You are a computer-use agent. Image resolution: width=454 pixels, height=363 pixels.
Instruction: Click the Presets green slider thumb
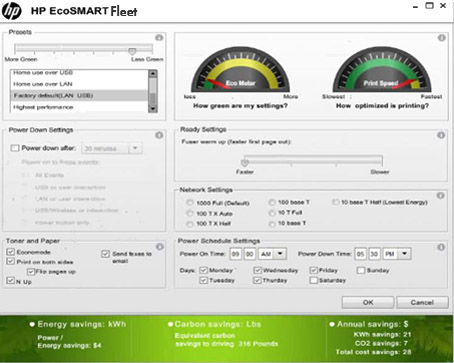132,51
